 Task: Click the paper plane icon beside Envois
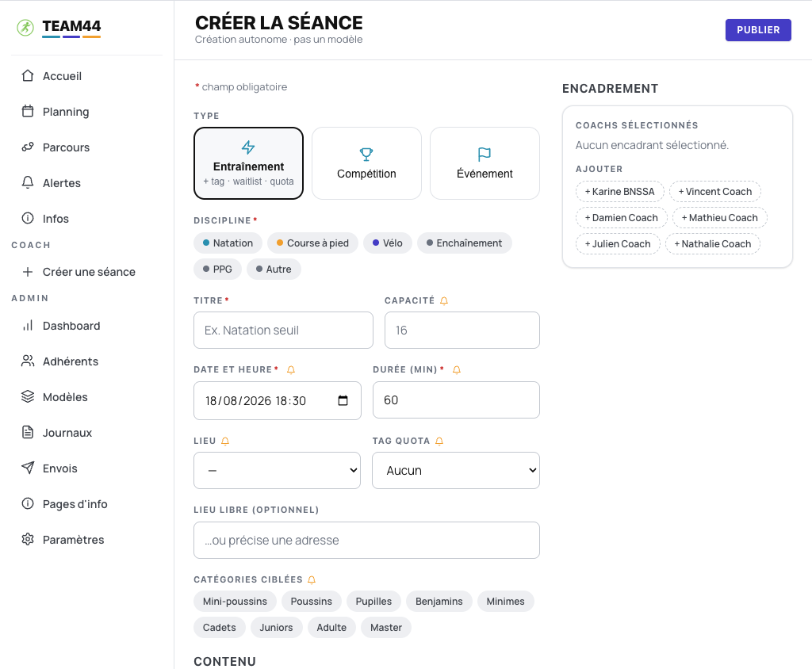tap(28, 468)
